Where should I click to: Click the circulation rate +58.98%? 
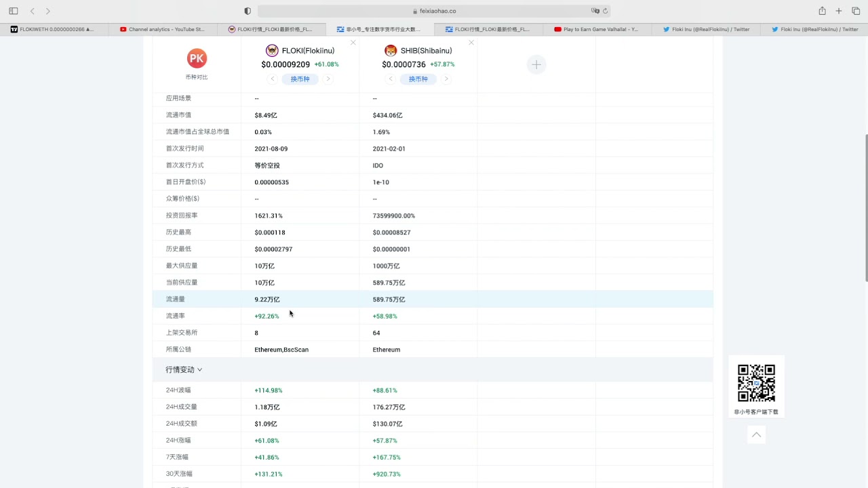(x=384, y=316)
